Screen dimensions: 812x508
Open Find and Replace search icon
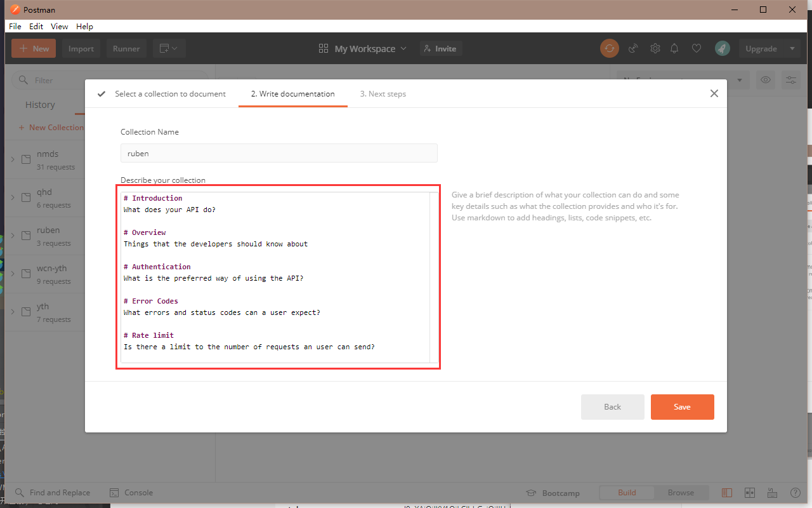tap(20, 493)
